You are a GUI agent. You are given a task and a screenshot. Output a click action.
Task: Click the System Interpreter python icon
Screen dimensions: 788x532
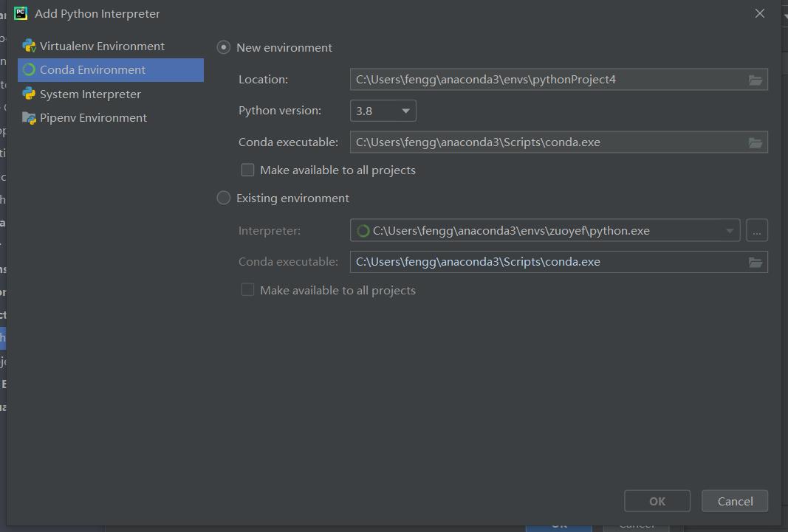(29, 94)
